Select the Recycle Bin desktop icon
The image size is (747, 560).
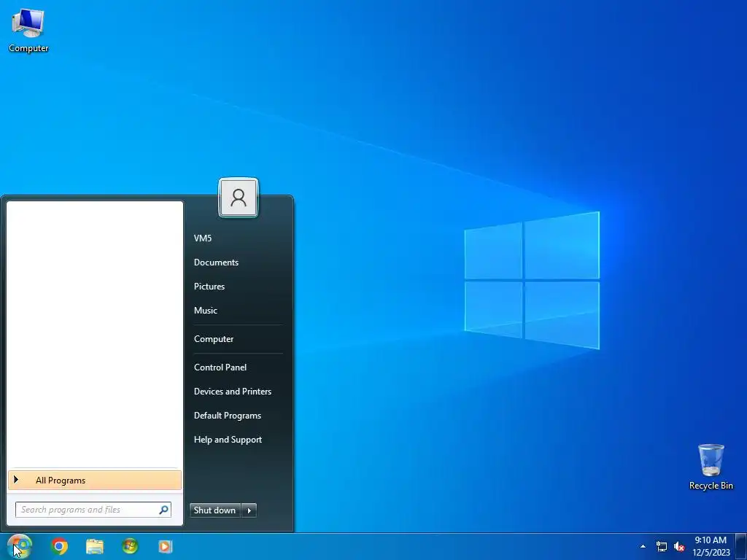(x=711, y=467)
